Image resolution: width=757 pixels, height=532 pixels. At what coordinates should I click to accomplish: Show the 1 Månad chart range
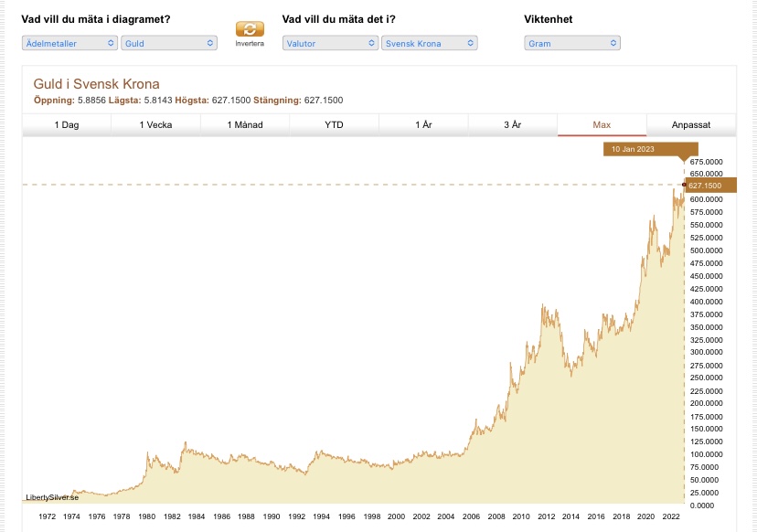click(x=245, y=124)
